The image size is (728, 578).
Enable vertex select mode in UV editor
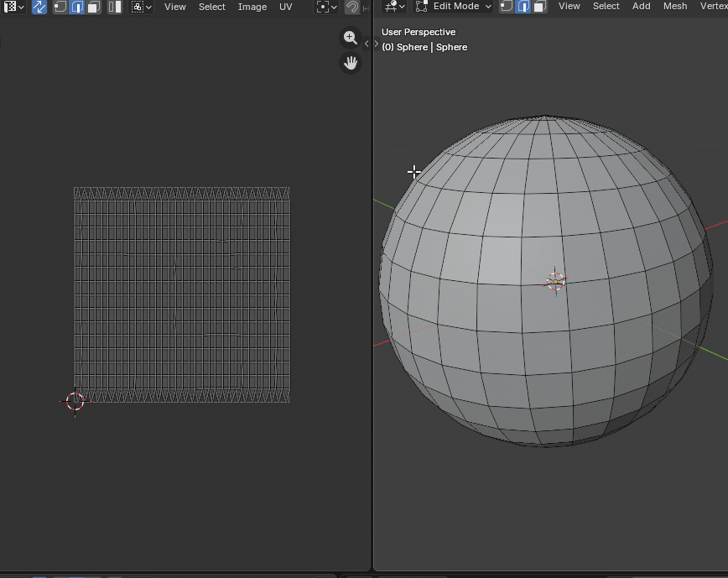(60, 7)
